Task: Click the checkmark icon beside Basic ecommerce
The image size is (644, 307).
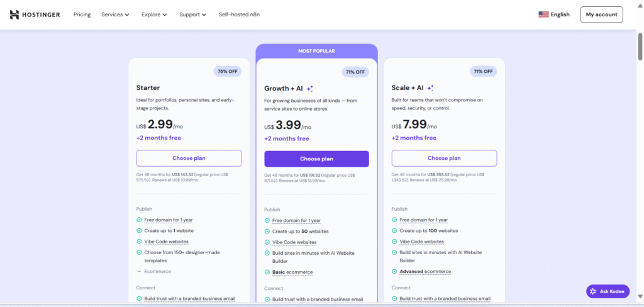Action: tap(267, 272)
